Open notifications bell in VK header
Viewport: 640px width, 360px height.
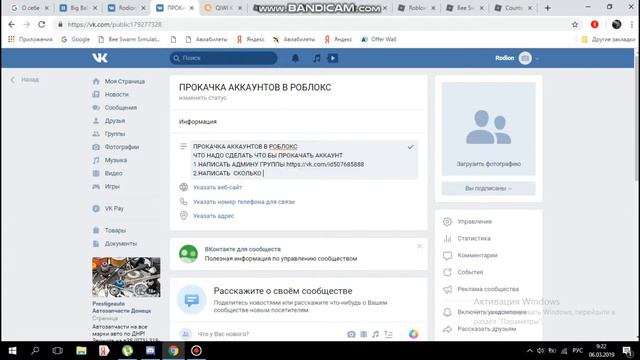295,58
